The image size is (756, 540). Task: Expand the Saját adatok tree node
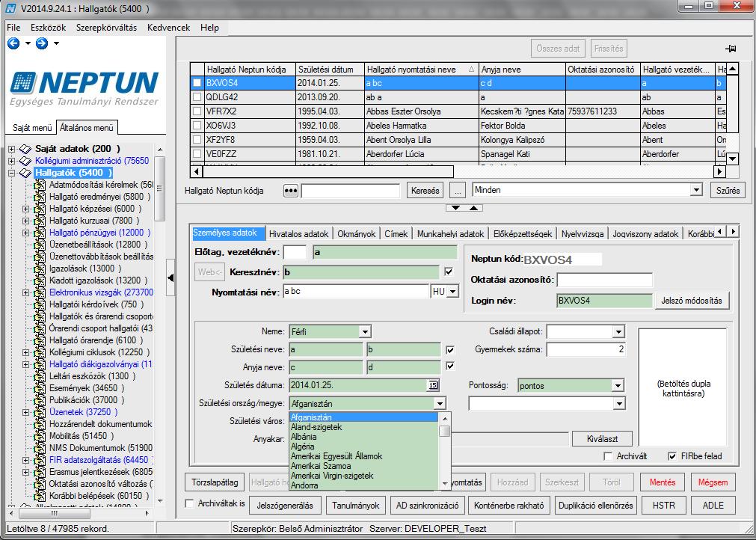(x=11, y=149)
